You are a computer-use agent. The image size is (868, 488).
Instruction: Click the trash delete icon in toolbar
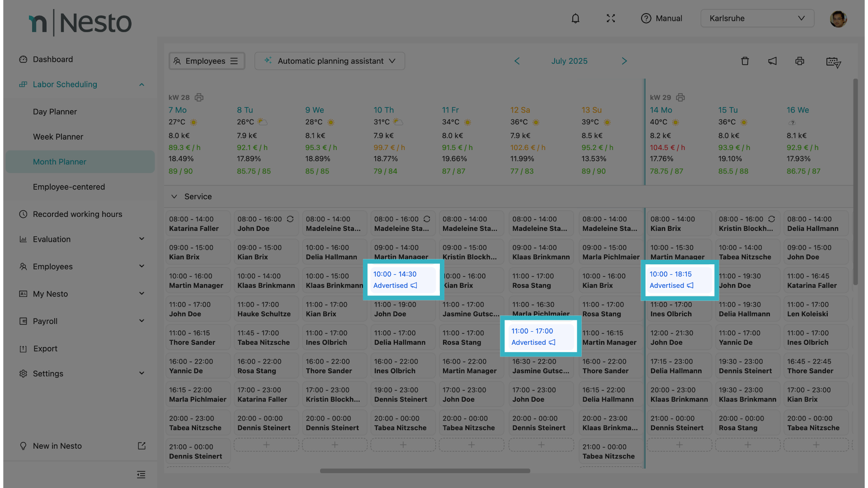pyautogui.click(x=745, y=61)
